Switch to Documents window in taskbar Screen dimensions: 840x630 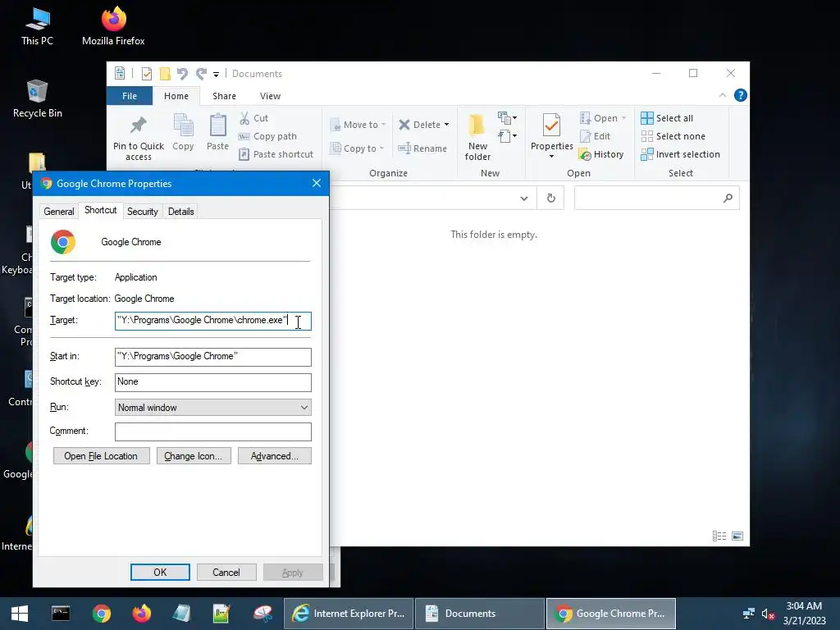(x=480, y=614)
